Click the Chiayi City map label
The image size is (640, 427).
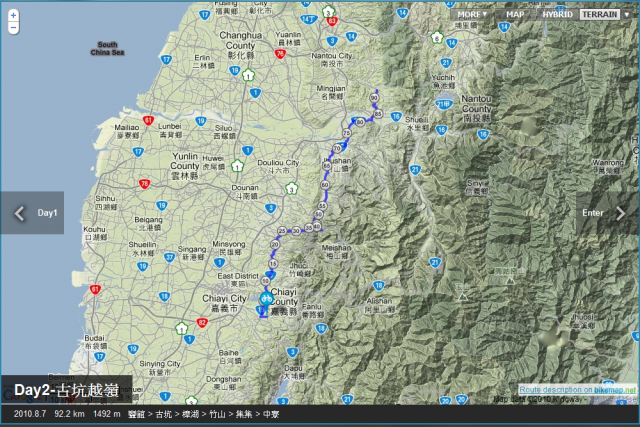coord(224,303)
